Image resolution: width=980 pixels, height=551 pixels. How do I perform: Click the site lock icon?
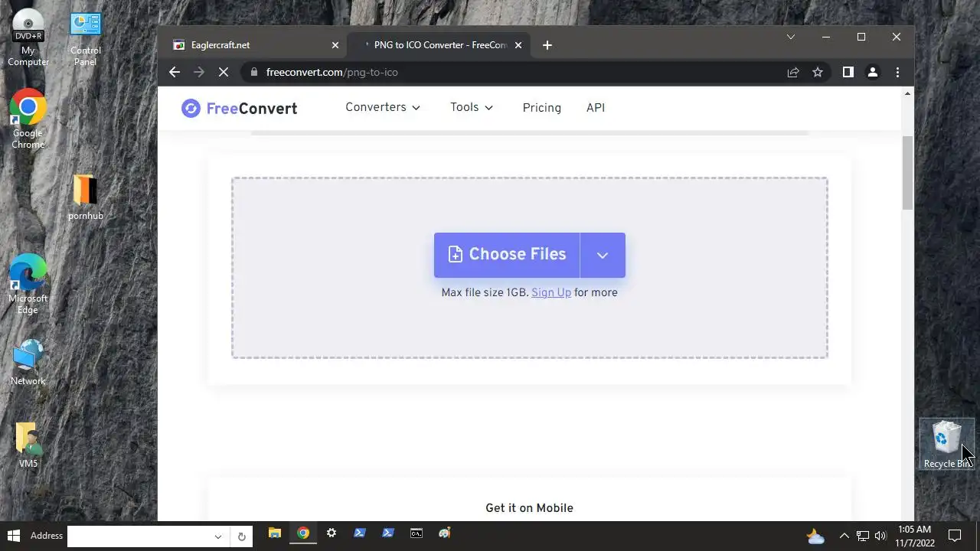(254, 72)
